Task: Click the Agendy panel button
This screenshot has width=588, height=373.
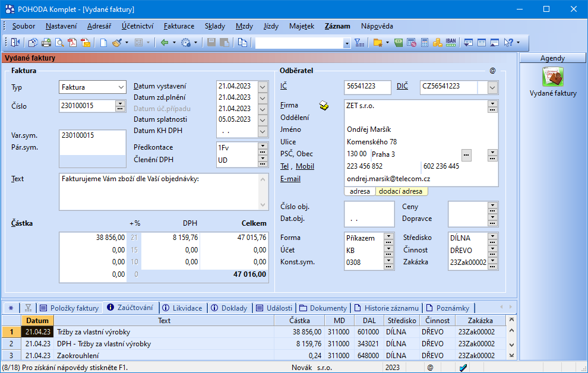Action: tap(552, 58)
